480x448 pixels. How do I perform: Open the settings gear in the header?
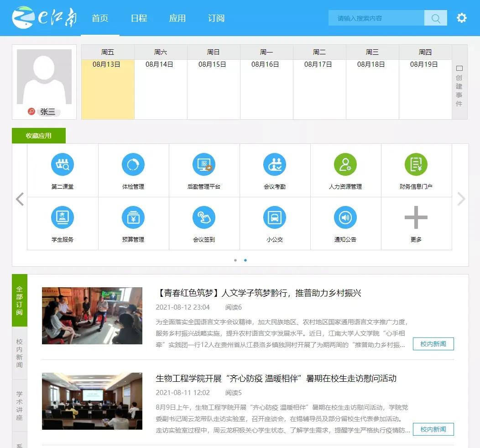(x=461, y=18)
